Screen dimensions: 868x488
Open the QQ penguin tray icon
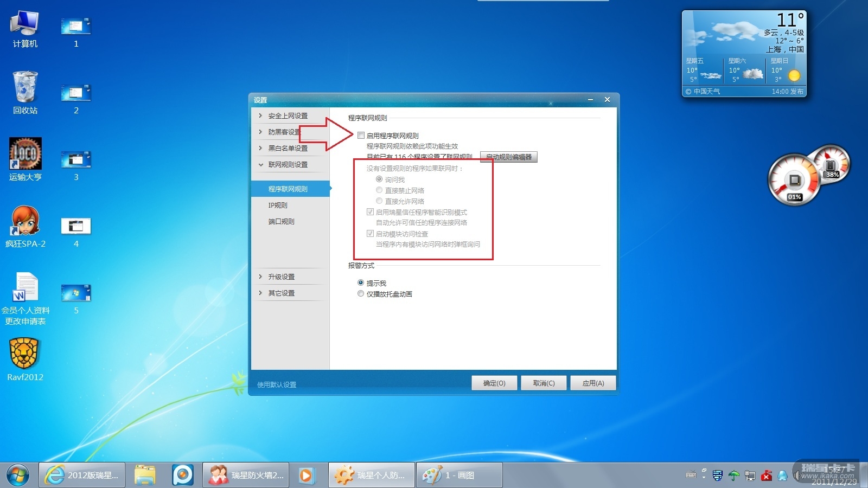782,476
